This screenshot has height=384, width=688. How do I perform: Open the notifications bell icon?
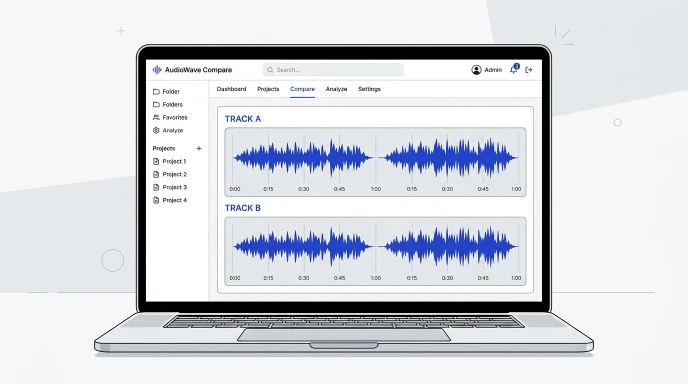[x=514, y=69]
